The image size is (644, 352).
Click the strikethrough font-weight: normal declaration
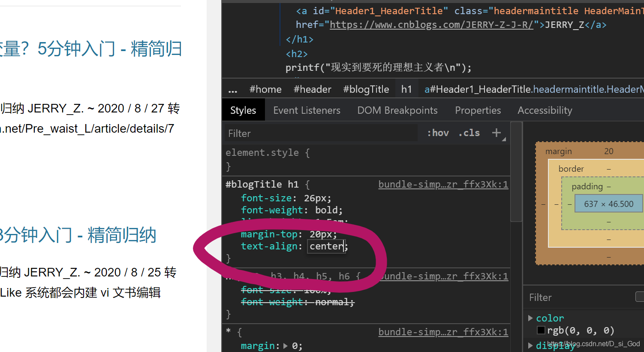coord(298,302)
